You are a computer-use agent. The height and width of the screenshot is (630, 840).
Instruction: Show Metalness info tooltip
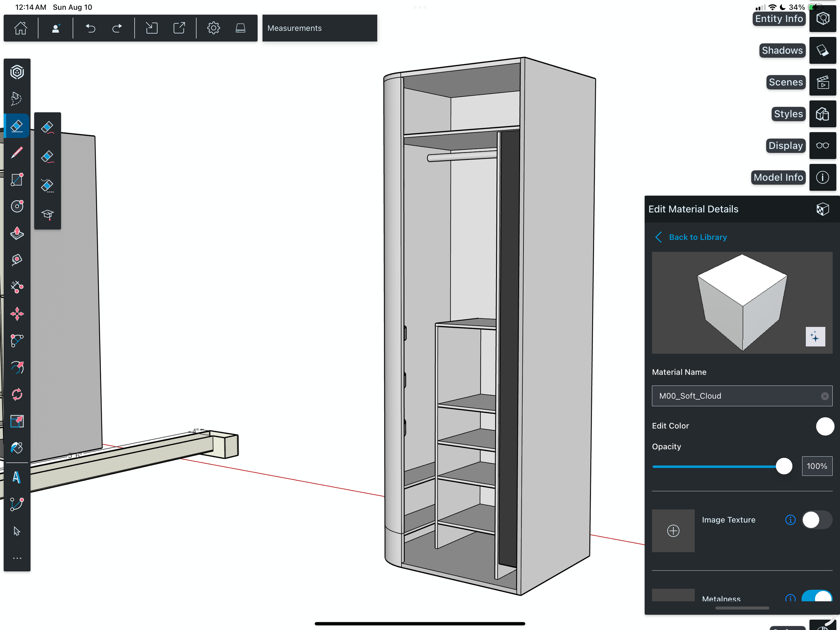pos(790,598)
